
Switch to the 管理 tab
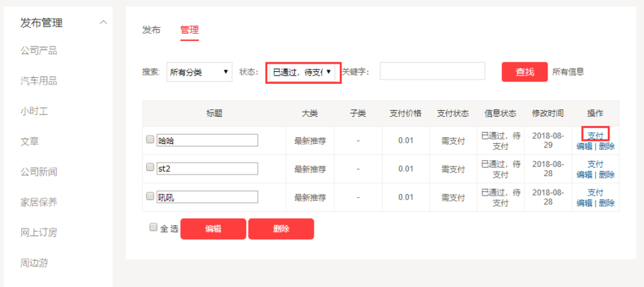pyautogui.click(x=189, y=30)
